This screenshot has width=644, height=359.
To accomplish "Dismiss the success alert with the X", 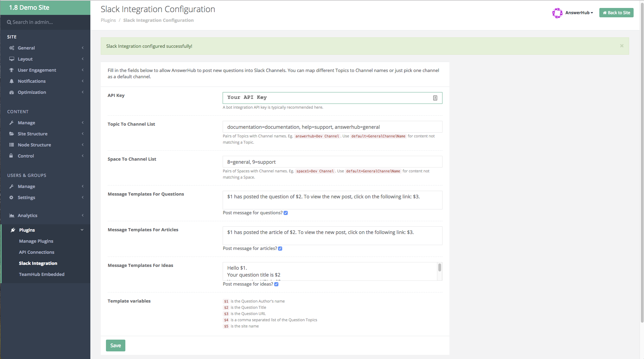I will [x=622, y=46].
